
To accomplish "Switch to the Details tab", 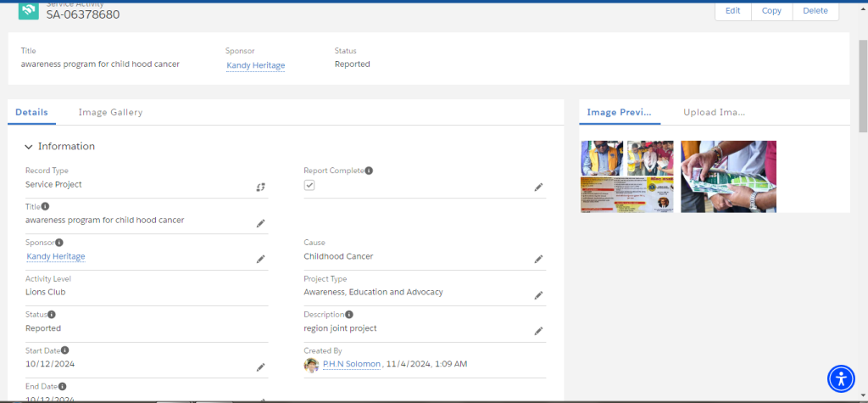I will point(31,112).
